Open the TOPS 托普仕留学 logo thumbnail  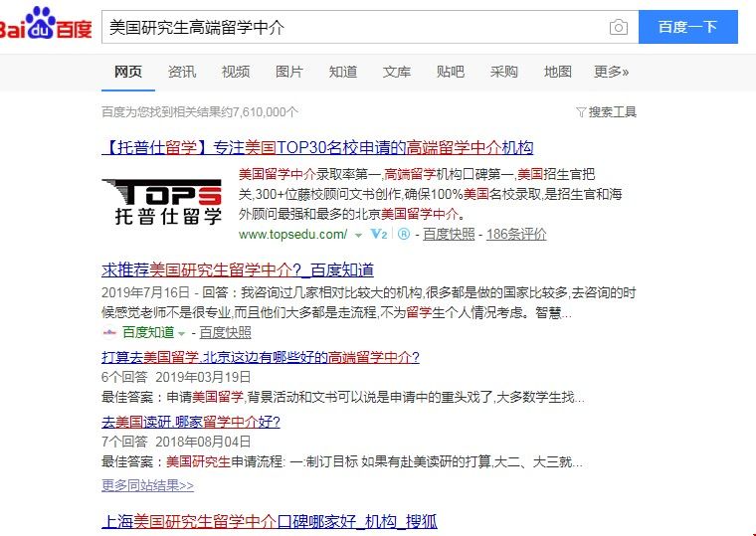(162, 202)
